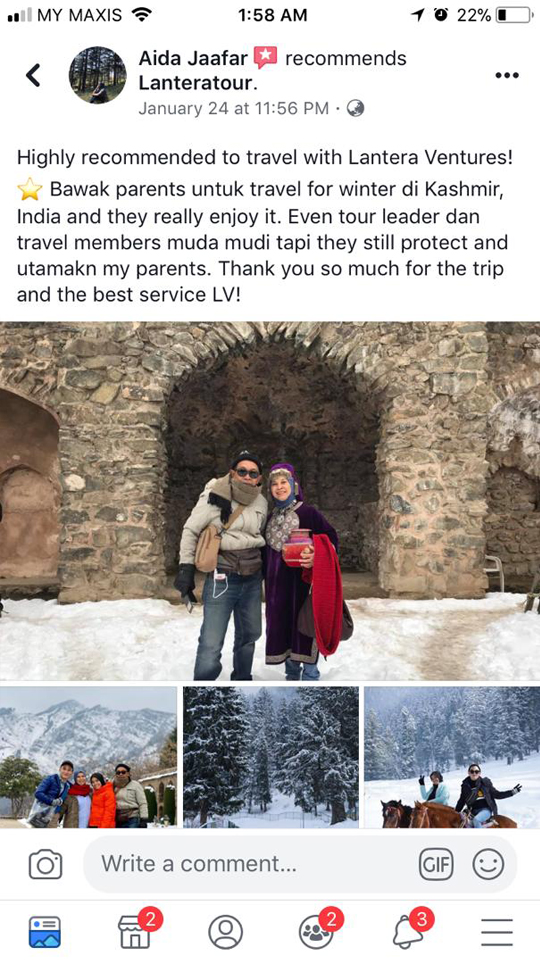Tap the public globe privacy icon
This screenshot has width=540, height=960.
(355, 108)
